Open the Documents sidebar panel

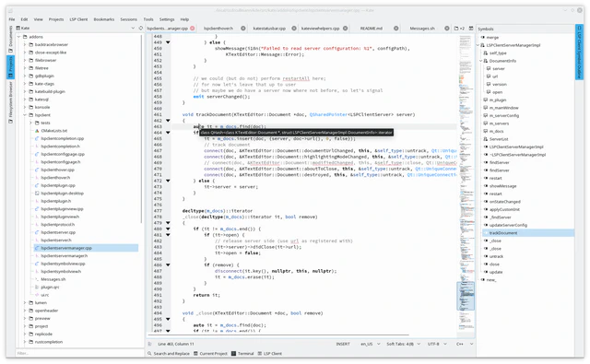click(10, 39)
